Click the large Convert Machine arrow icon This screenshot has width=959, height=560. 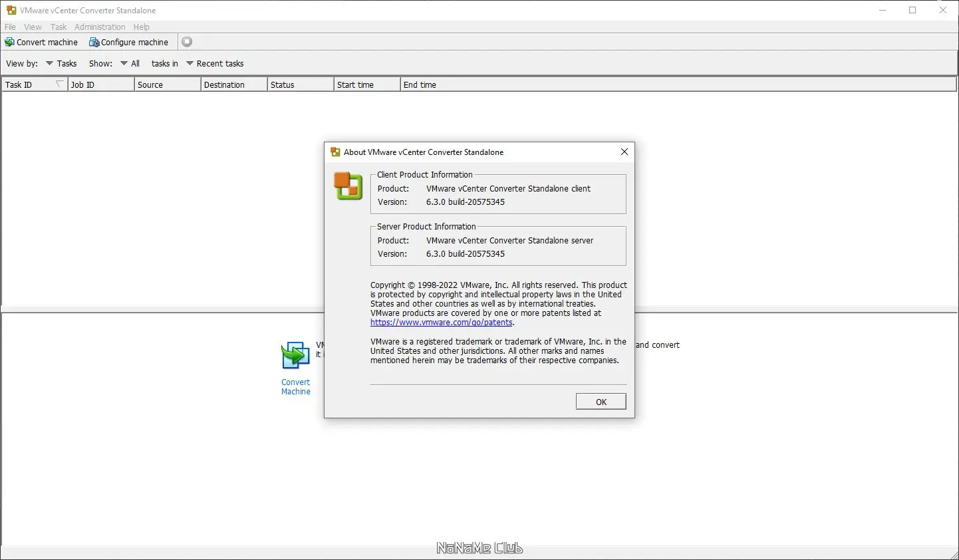click(x=295, y=356)
